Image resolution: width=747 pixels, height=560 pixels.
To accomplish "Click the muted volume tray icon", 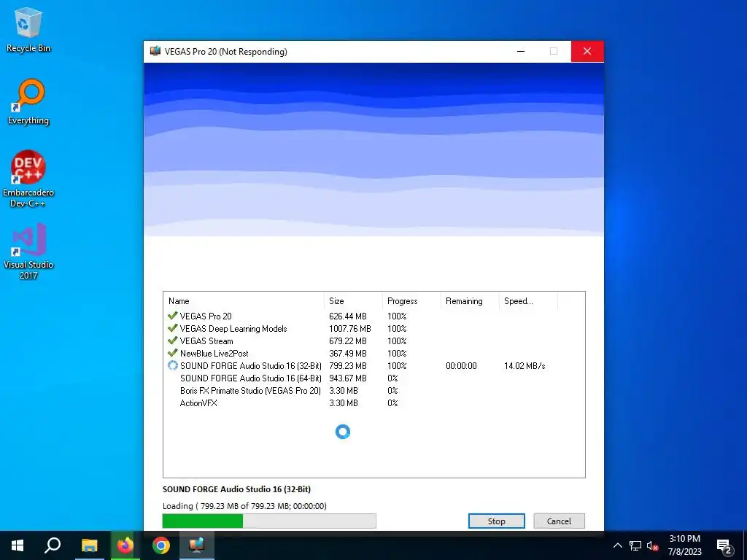I will [x=653, y=545].
